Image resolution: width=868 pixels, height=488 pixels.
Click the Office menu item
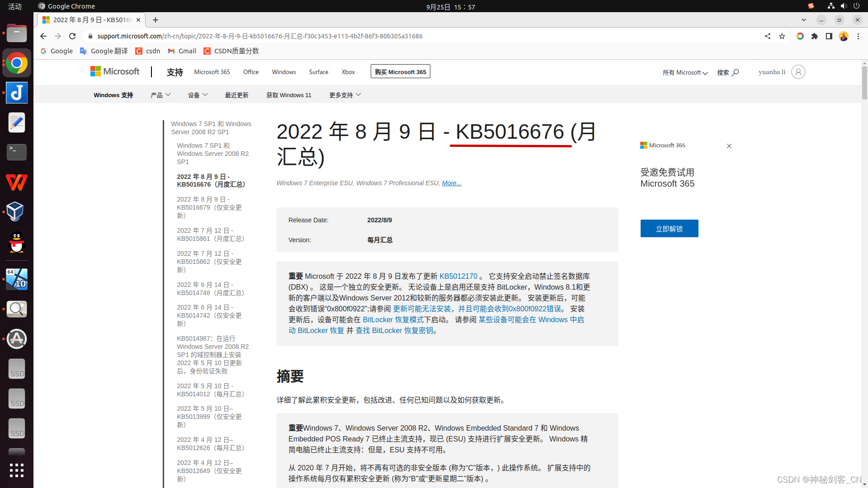click(251, 72)
